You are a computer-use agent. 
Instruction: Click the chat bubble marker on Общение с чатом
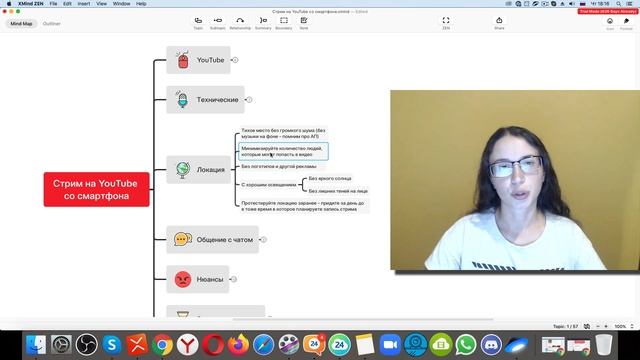(x=183, y=239)
